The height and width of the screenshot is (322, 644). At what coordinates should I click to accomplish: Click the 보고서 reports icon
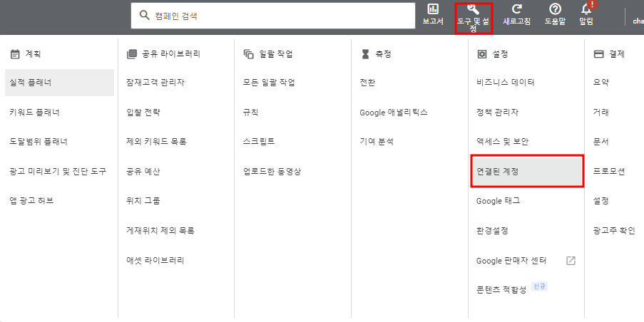point(432,10)
